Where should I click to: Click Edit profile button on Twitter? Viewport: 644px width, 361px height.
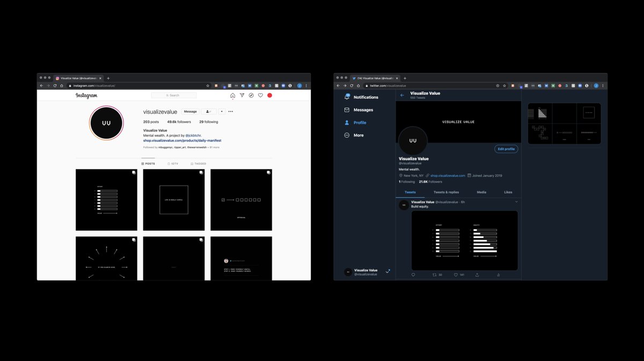[506, 149]
